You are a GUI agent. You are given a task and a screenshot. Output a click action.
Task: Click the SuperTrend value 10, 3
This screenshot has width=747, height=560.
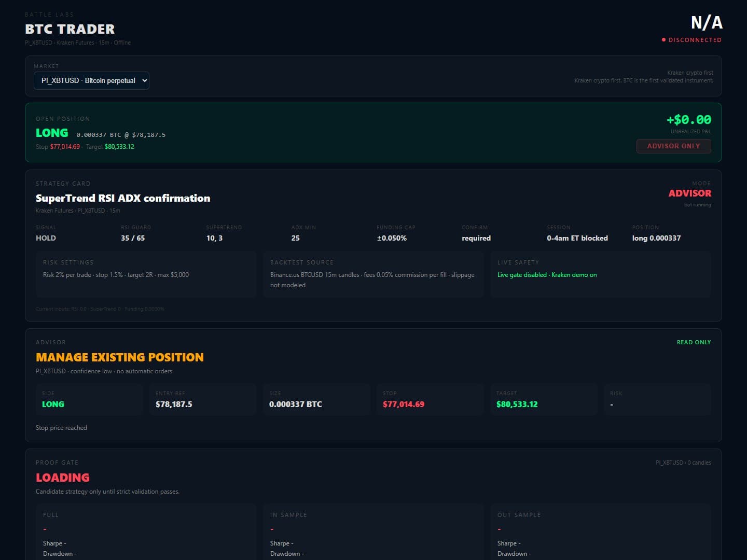point(214,238)
